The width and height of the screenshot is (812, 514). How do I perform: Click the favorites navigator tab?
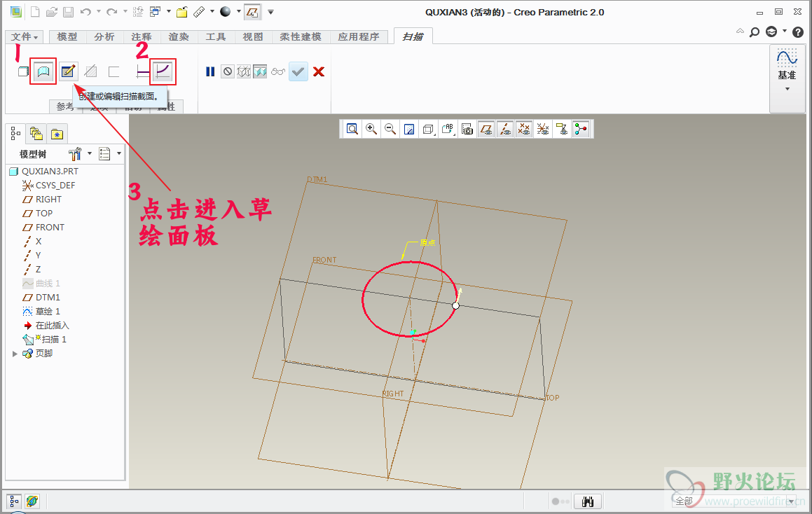pyautogui.click(x=57, y=134)
